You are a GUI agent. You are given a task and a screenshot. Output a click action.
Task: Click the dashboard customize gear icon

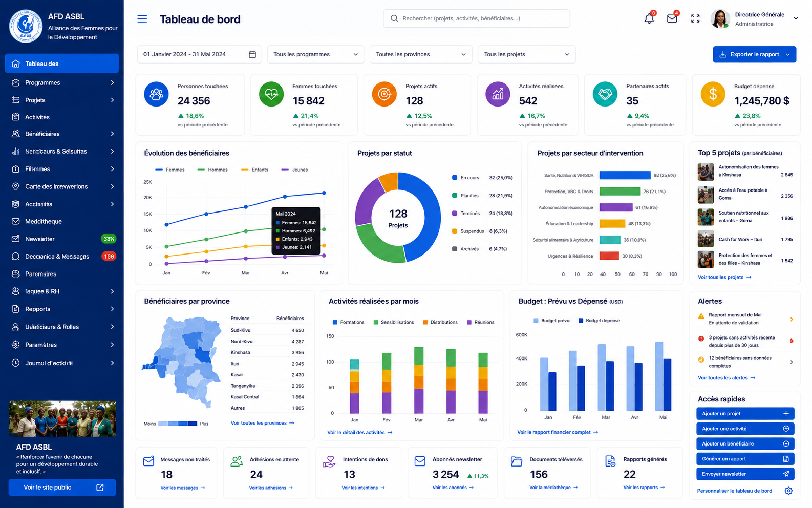point(788,491)
